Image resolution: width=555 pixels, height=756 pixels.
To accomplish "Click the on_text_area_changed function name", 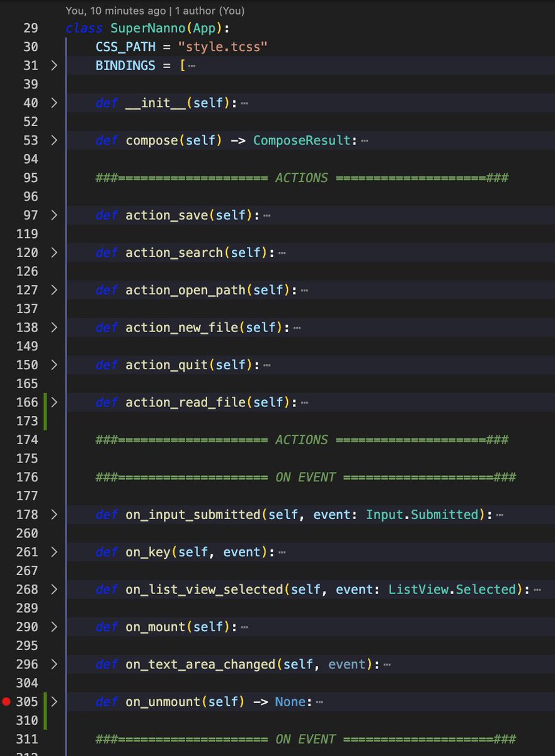I will 201,665.
